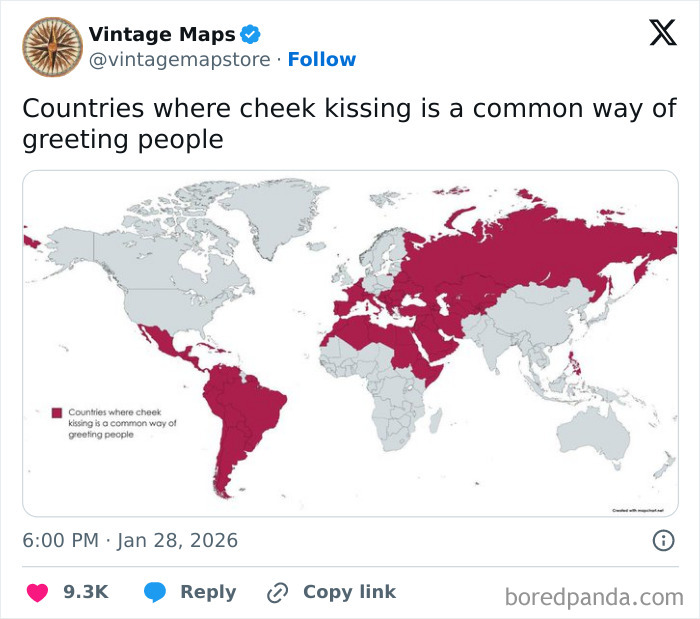This screenshot has width=700, height=619.
Task: Click the blue verified checkmark badge
Action: [x=250, y=36]
